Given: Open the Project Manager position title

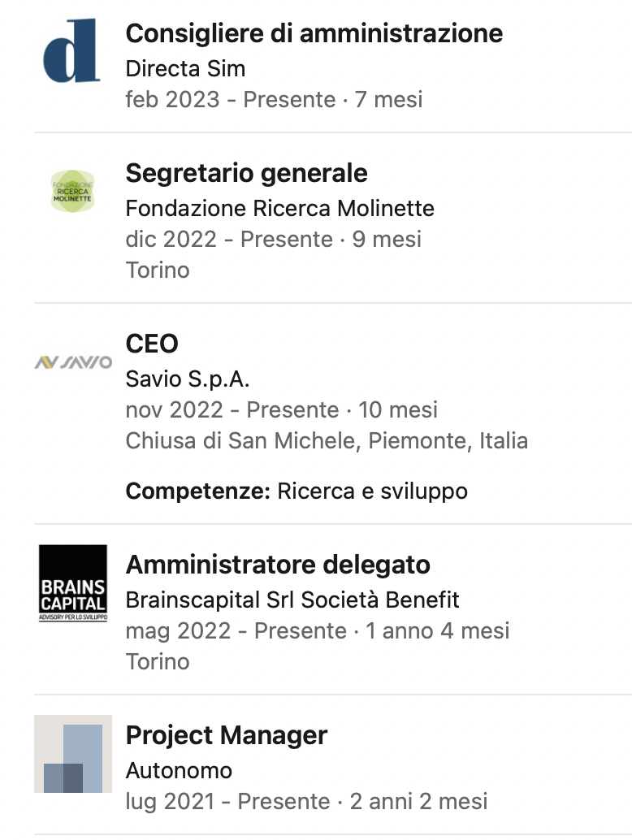Looking at the screenshot, I should [226, 735].
